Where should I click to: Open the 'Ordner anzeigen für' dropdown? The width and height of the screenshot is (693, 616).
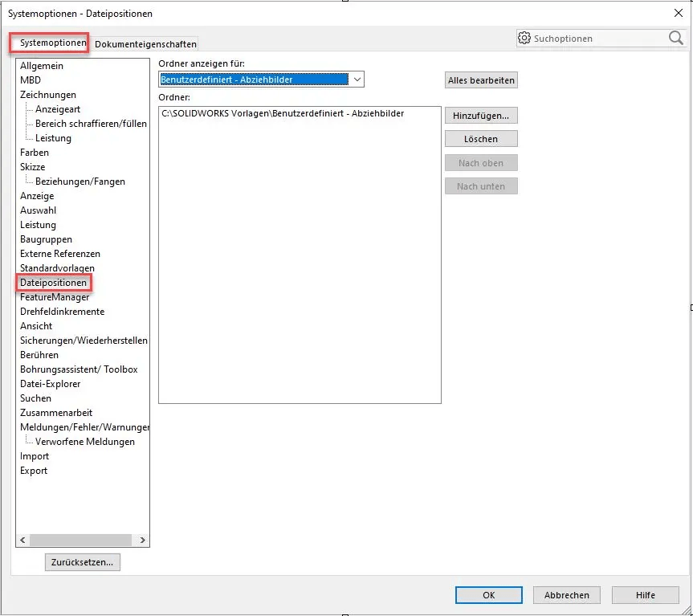coord(357,80)
